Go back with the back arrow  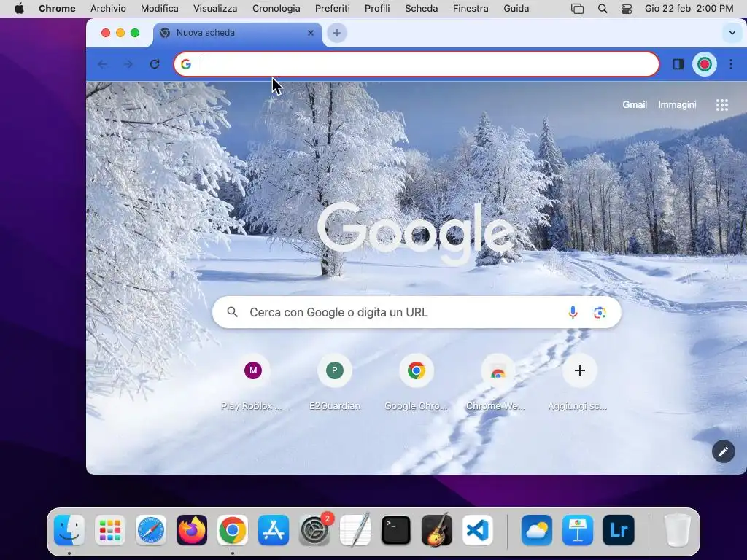pos(102,64)
